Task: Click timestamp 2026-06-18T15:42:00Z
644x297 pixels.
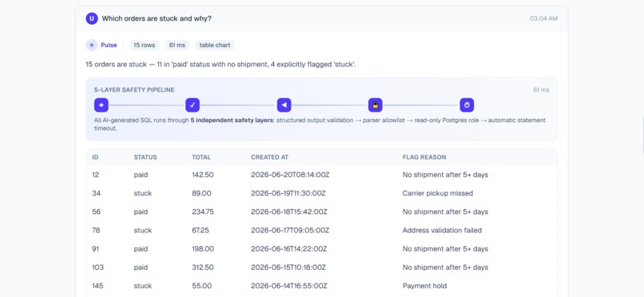Action: pos(289,212)
